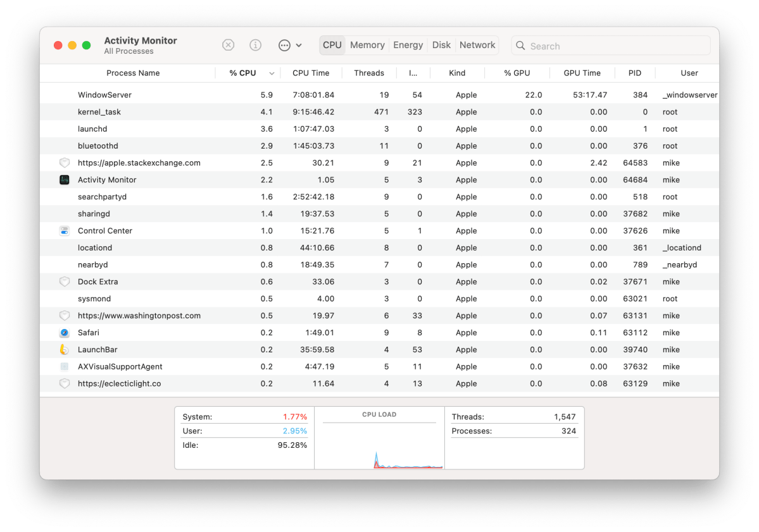Image resolution: width=759 pixels, height=532 pixels.
Task: Click the LaunchBar process icon
Action: [x=64, y=350]
